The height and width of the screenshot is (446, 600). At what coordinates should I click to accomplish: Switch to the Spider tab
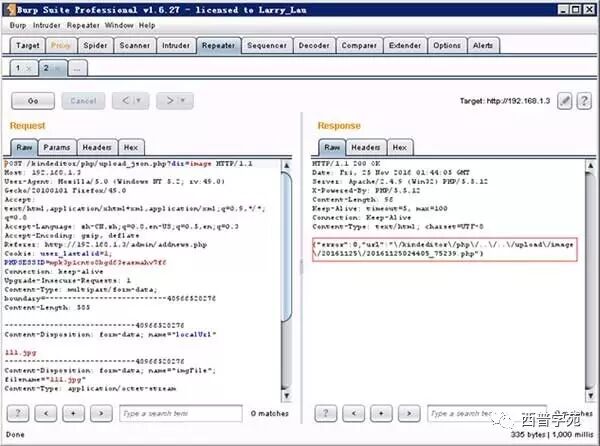pos(95,46)
